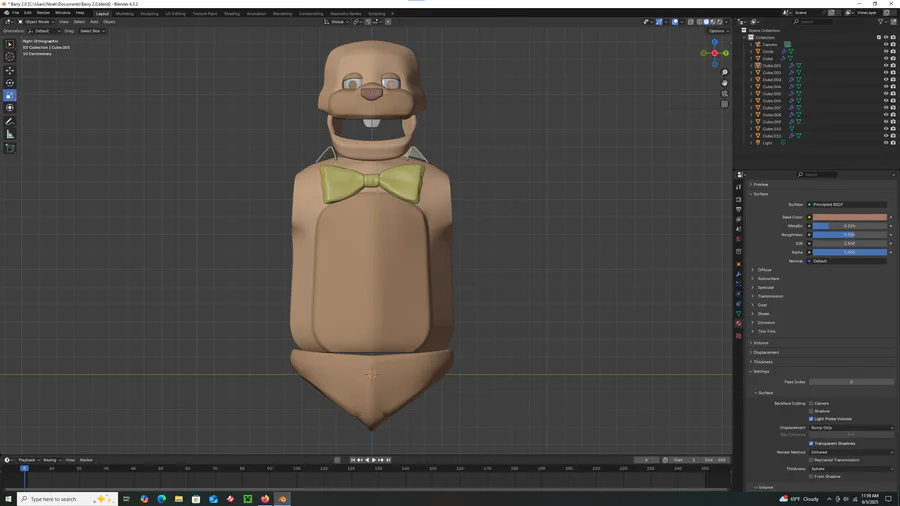Disable Circle render camera icon in outliner
The width and height of the screenshot is (900, 506).
point(893,52)
